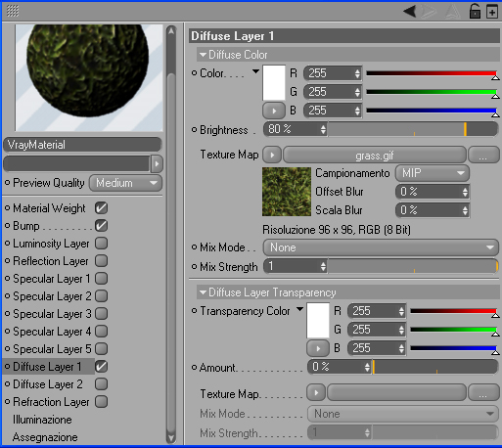Screen dimensions: 502x448
Task: Enable the Diffuse Layer 2 checkbox
Action: [102, 384]
